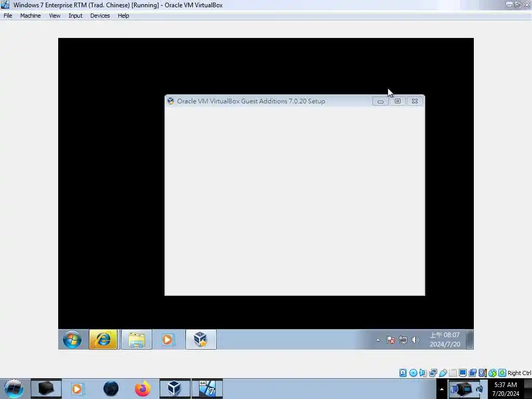Click keyboard capture green arrow icon
This screenshot has width=532, height=399.
(x=502, y=373)
